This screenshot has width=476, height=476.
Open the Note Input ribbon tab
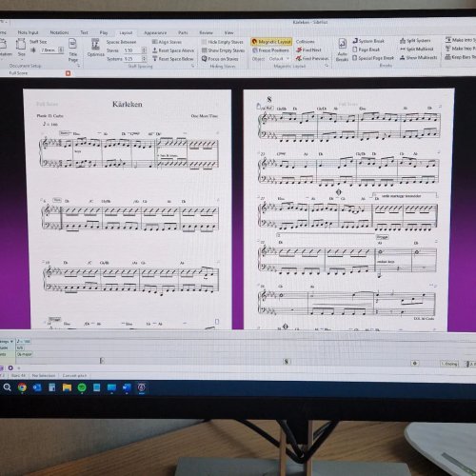28,32
